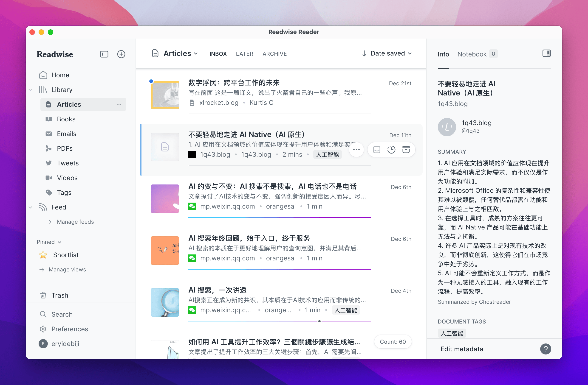Open more actions ellipsis on AI Native article
Image resolution: width=588 pixels, height=385 pixels.
click(x=356, y=150)
